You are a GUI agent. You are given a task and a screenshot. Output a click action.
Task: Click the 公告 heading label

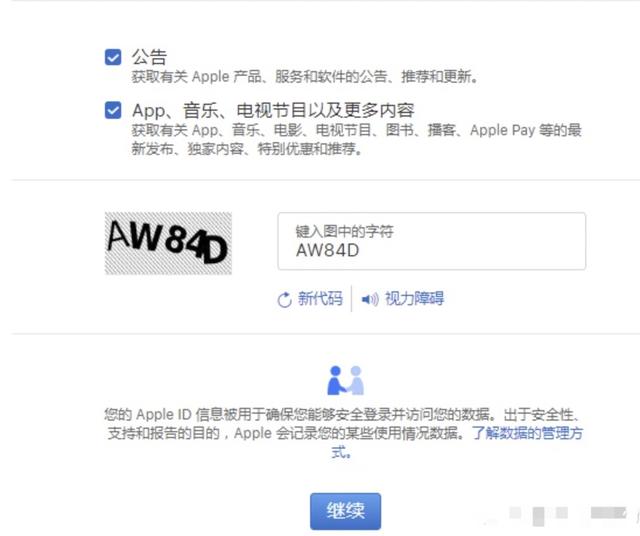click(x=149, y=57)
